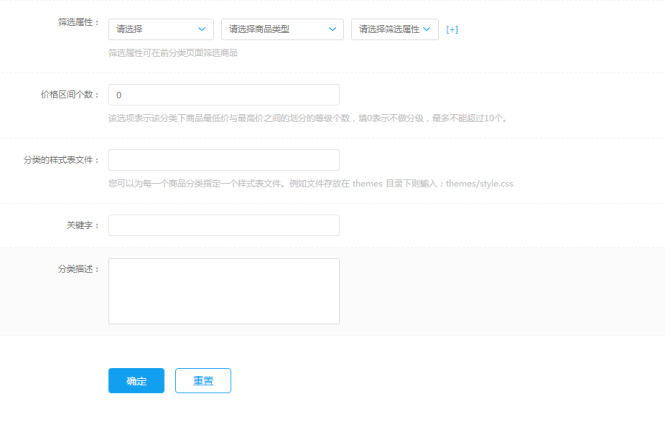This screenshot has height=443, width=665.
Task: Click inside the 分类描述 text area
Action: [224, 291]
